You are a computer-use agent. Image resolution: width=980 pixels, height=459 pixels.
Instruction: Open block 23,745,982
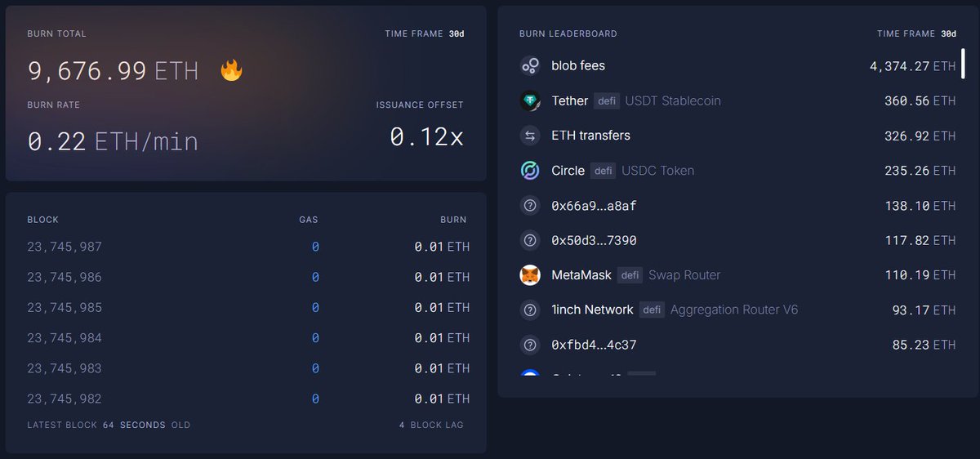tap(248, 399)
